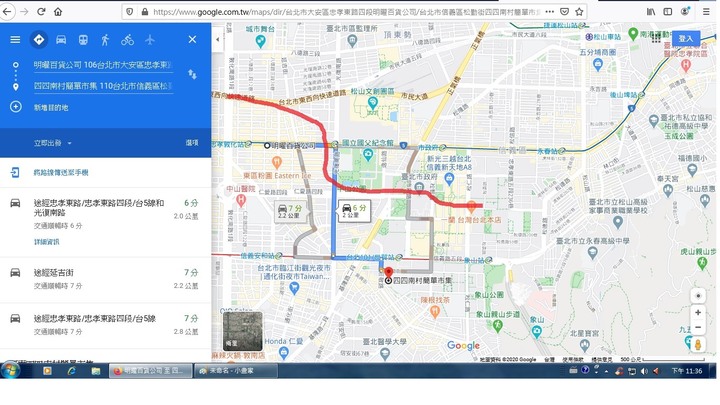The image size is (720, 405).
Task: Select the 2.8 公里 route via 忠孝東路四段/台5線
Action: (105, 325)
